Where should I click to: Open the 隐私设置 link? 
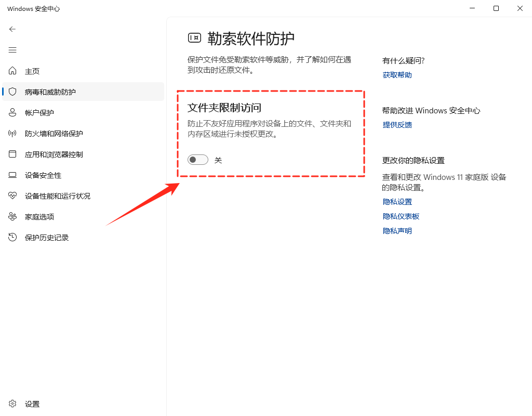pos(397,202)
